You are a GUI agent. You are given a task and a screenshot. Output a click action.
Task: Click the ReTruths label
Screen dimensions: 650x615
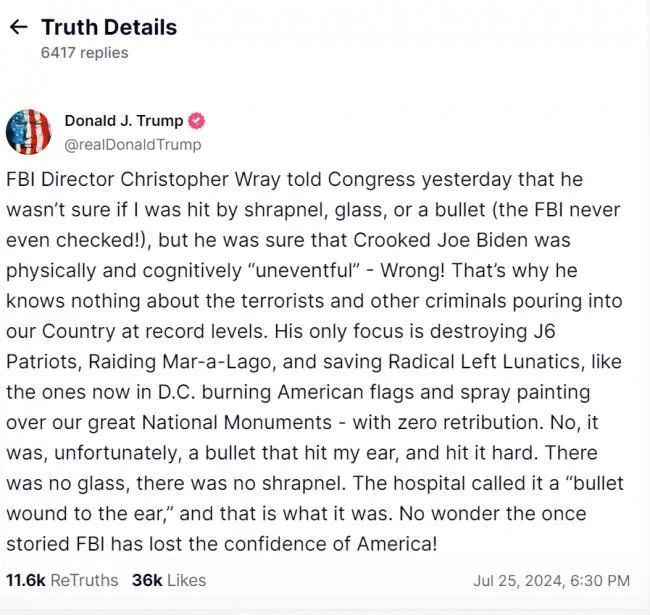coord(84,580)
